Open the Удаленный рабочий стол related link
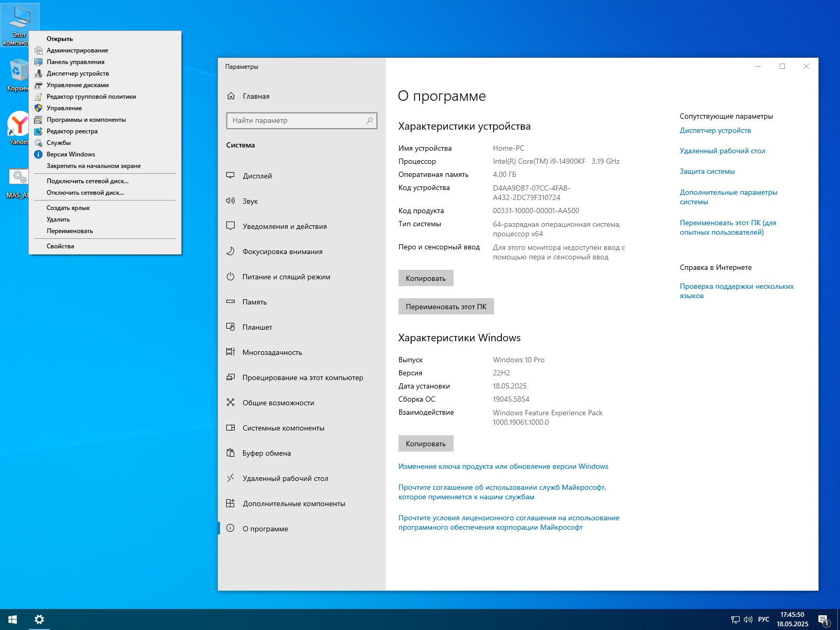This screenshot has width=840, height=630. click(x=722, y=151)
